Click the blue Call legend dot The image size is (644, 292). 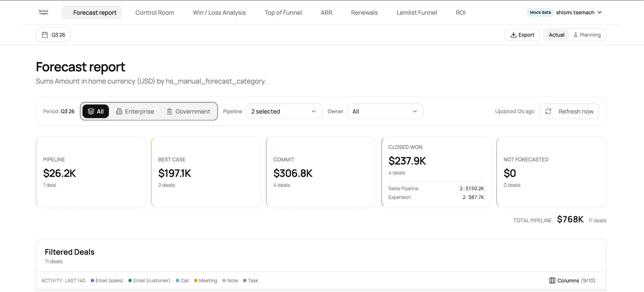(177, 281)
